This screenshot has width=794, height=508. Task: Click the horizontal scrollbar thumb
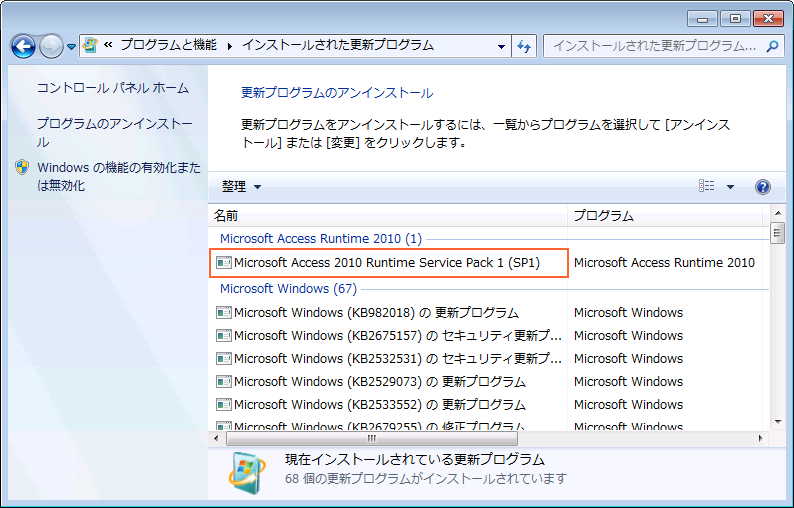point(372,439)
